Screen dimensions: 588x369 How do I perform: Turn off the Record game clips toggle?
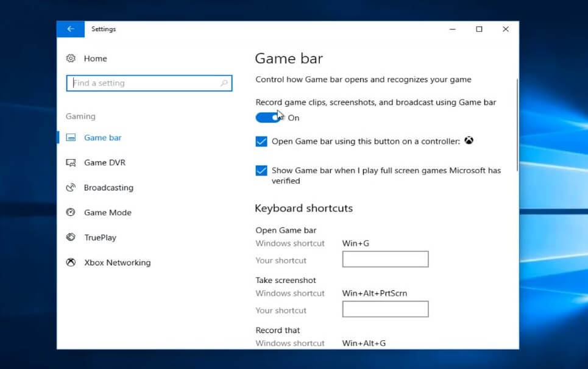click(x=269, y=118)
